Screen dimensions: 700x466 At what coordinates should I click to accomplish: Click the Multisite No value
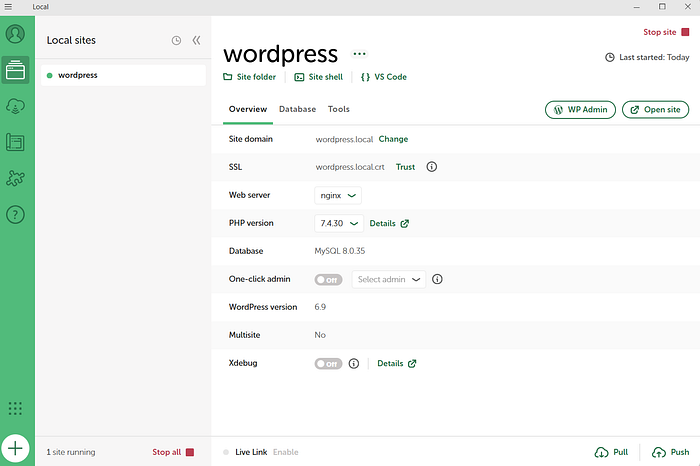coord(320,335)
